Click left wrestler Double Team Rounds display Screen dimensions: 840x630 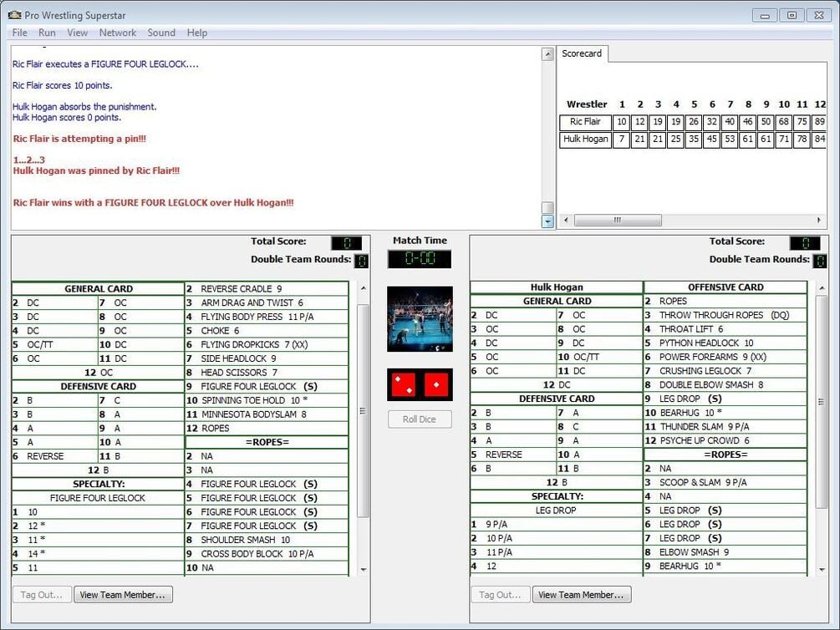click(362, 261)
